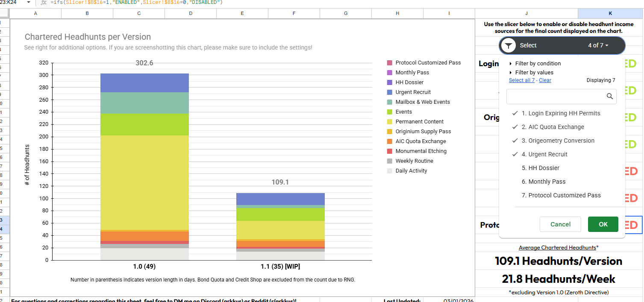Screen dimensions: 644x302
Task: Select column J header
Action: point(526,14)
